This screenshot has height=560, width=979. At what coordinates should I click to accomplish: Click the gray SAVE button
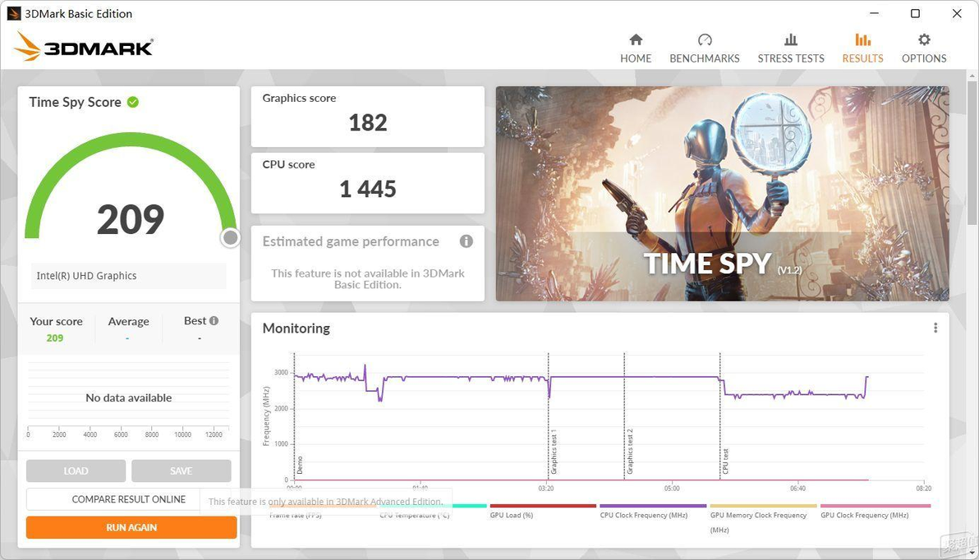181,470
